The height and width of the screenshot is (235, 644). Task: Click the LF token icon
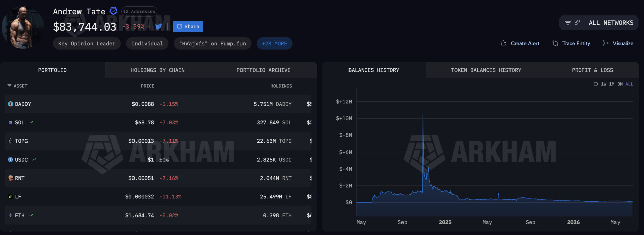10,196
